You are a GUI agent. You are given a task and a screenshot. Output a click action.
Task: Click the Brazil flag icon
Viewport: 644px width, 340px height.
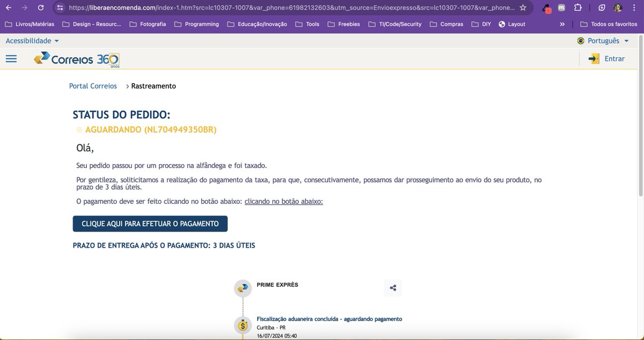point(581,41)
